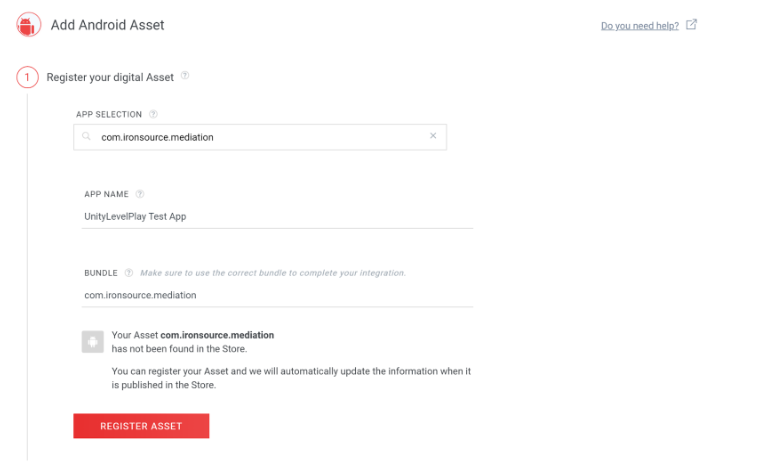
Task: Clear the App Selection field with X
Action: click(x=433, y=136)
